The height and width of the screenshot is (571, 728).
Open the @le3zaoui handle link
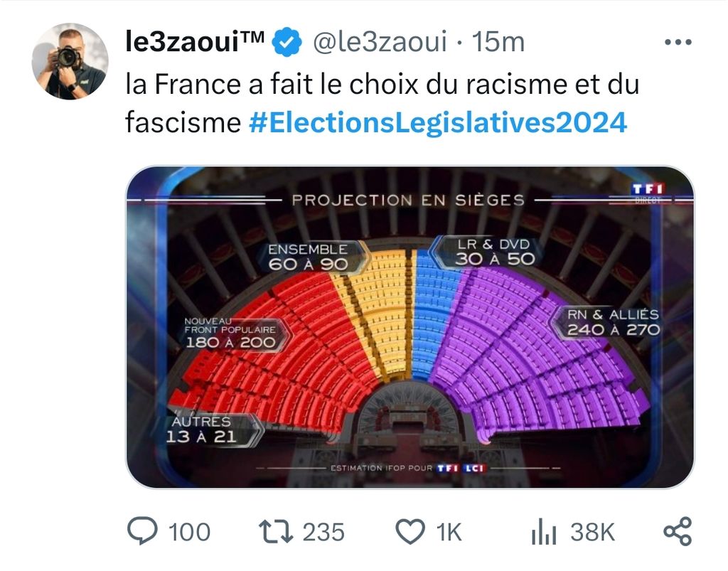pos(380,43)
